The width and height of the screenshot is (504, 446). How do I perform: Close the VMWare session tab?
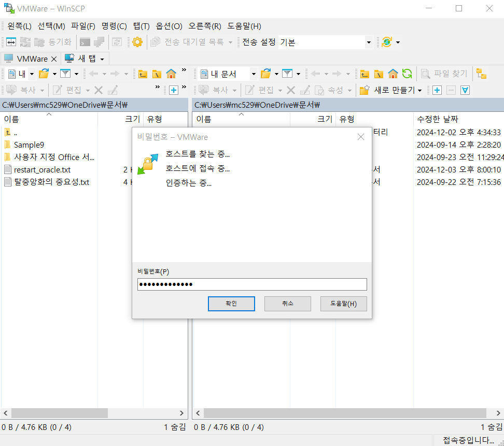[x=54, y=59]
